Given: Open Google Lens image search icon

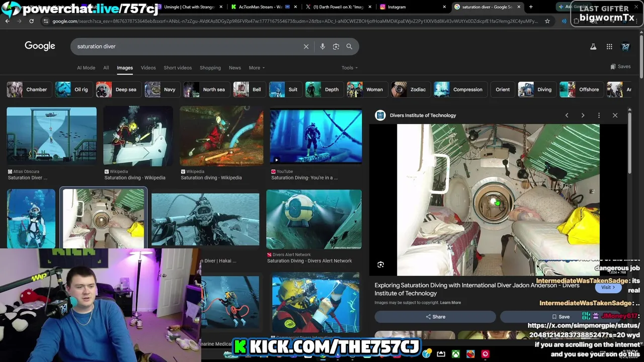Looking at the screenshot, I should tap(336, 46).
